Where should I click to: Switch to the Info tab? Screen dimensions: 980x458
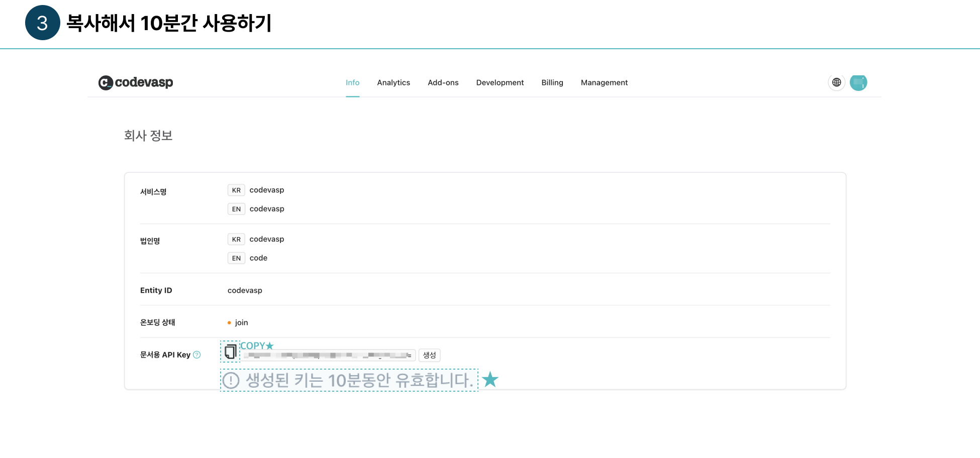352,82
